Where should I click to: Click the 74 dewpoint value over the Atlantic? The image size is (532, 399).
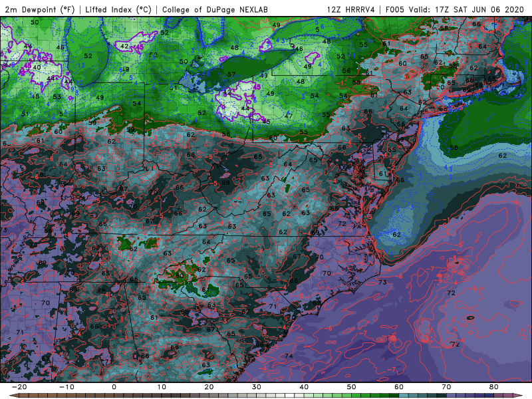[289, 356]
